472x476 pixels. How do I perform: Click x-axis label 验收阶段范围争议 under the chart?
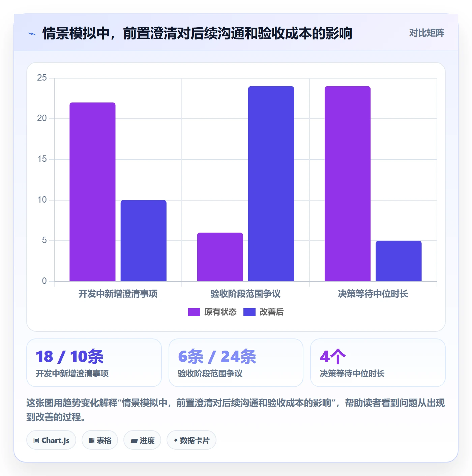[245, 294]
